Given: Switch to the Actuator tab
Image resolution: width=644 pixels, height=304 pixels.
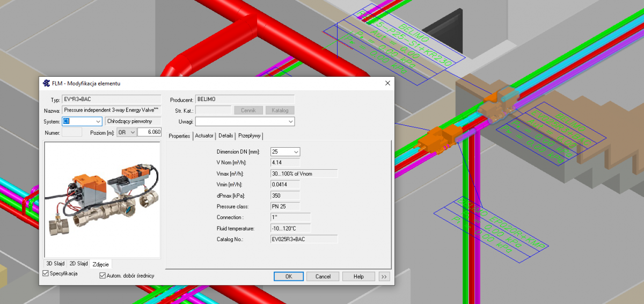Looking at the screenshot, I should coord(204,136).
